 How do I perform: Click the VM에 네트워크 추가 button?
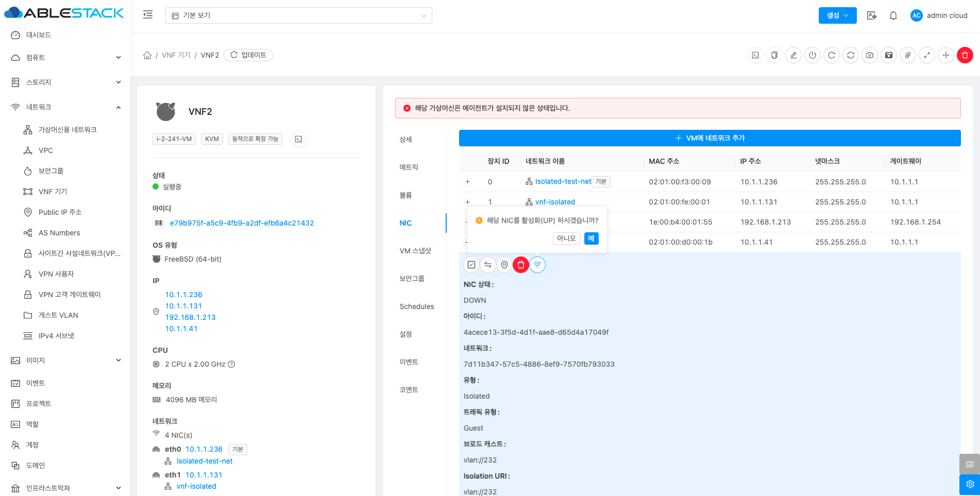point(709,138)
